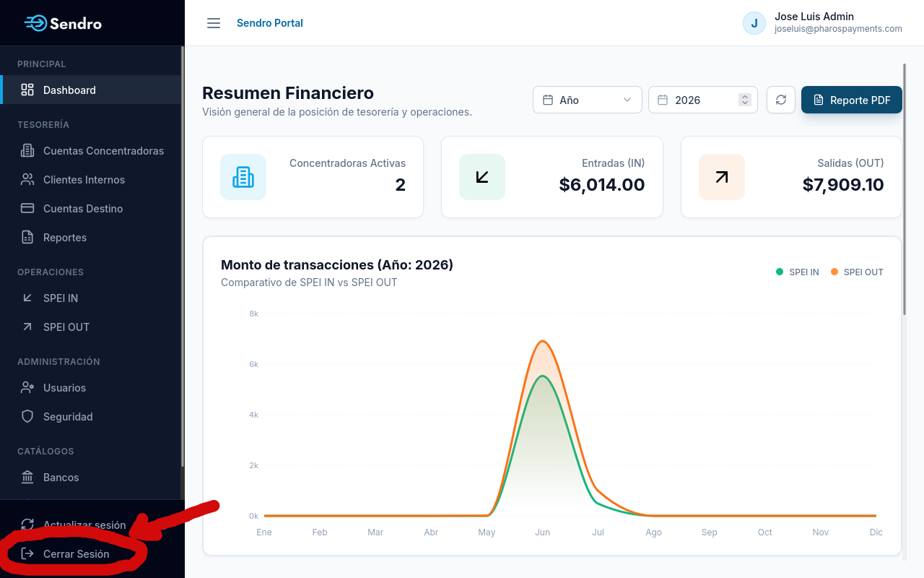Click the user avatar with letter J

(x=754, y=23)
